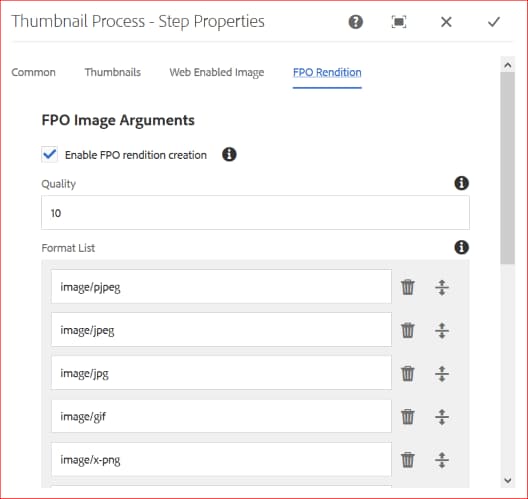The image size is (528, 499).
Task: Click reorder handle for image/gif
Action: point(442,417)
